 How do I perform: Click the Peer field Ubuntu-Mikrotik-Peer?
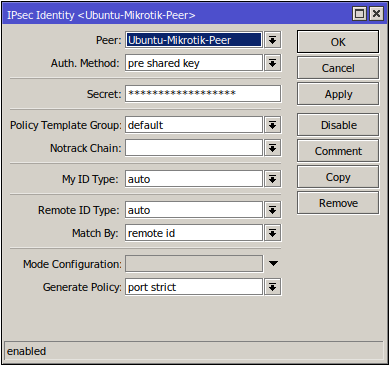click(194, 40)
